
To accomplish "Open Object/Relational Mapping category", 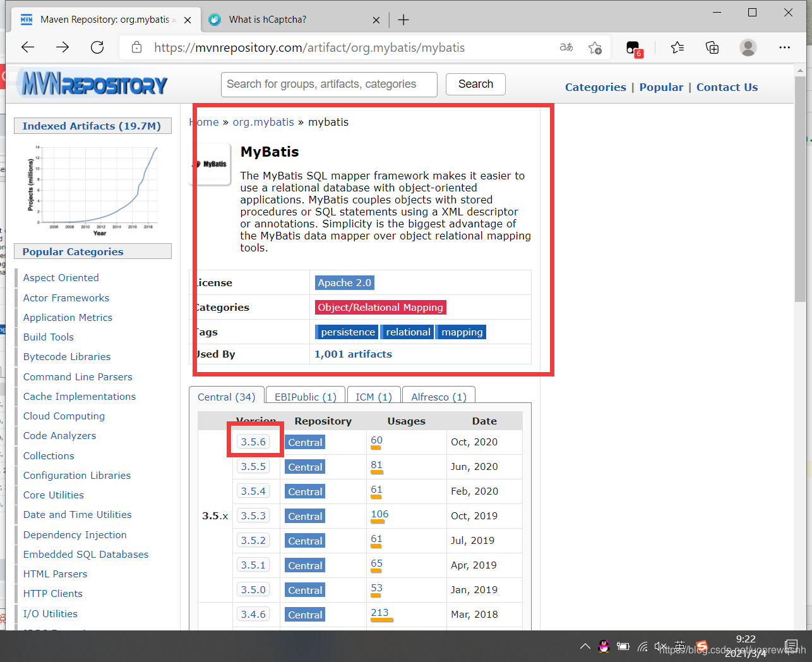I will point(381,308).
